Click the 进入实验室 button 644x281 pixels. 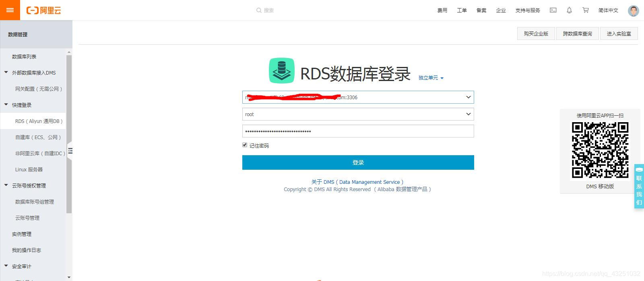pyautogui.click(x=619, y=33)
